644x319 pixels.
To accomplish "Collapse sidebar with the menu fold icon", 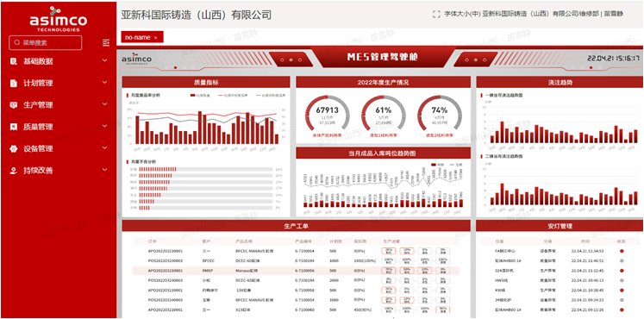I will pos(106,43).
